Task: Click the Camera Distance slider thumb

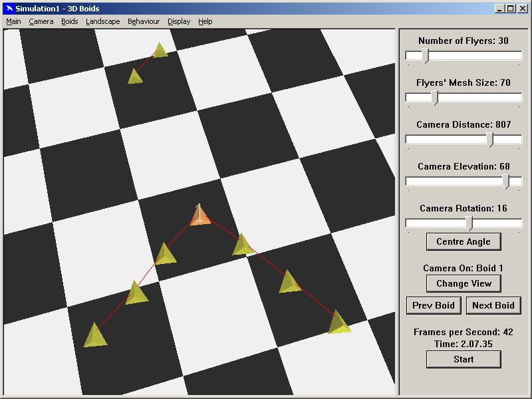Action: [x=489, y=140]
